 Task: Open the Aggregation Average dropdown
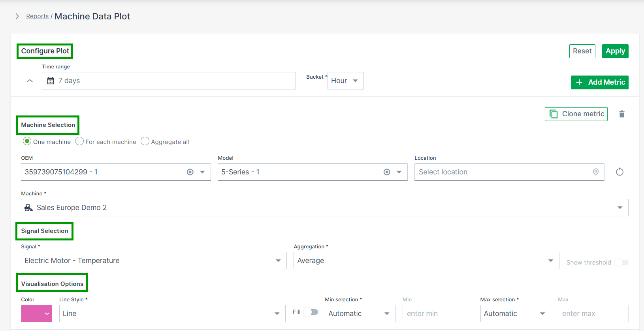click(426, 261)
